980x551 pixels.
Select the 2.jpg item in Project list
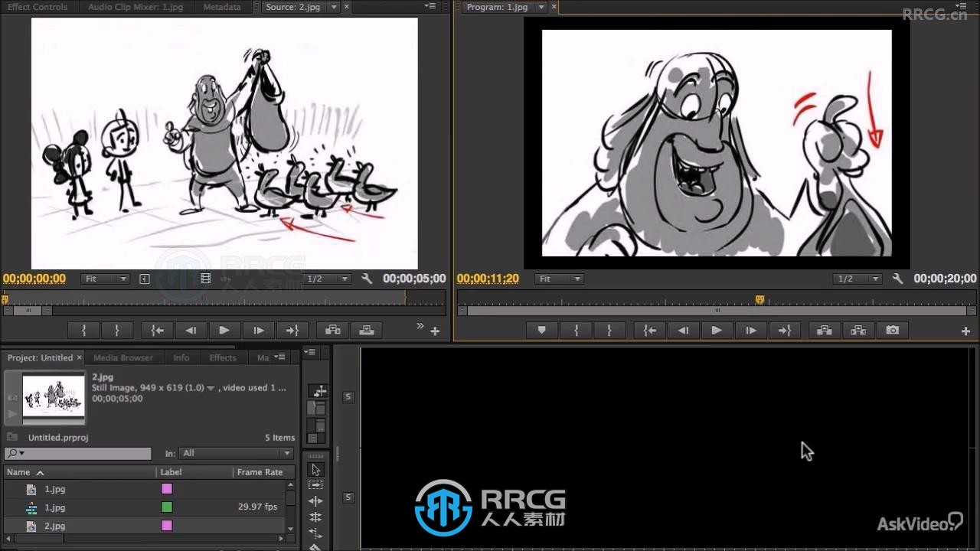click(x=145, y=526)
